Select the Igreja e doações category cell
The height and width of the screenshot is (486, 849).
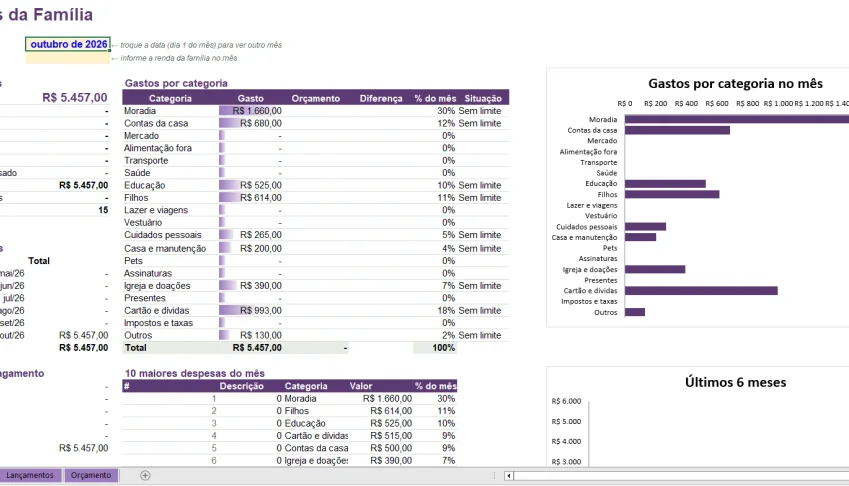pos(171,286)
